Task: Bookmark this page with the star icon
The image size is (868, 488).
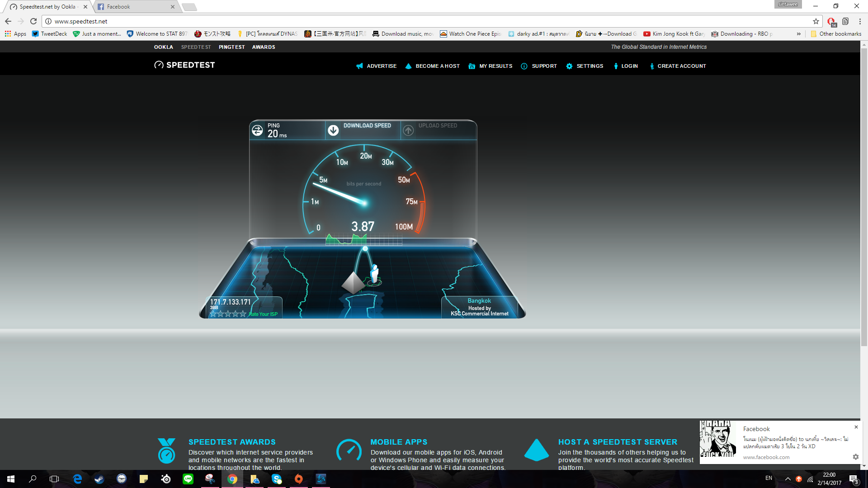Action: point(816,21)
